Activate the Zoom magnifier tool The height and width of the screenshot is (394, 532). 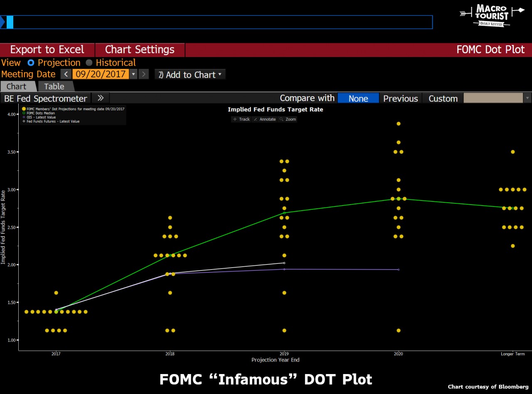click(x=288, y=119)
